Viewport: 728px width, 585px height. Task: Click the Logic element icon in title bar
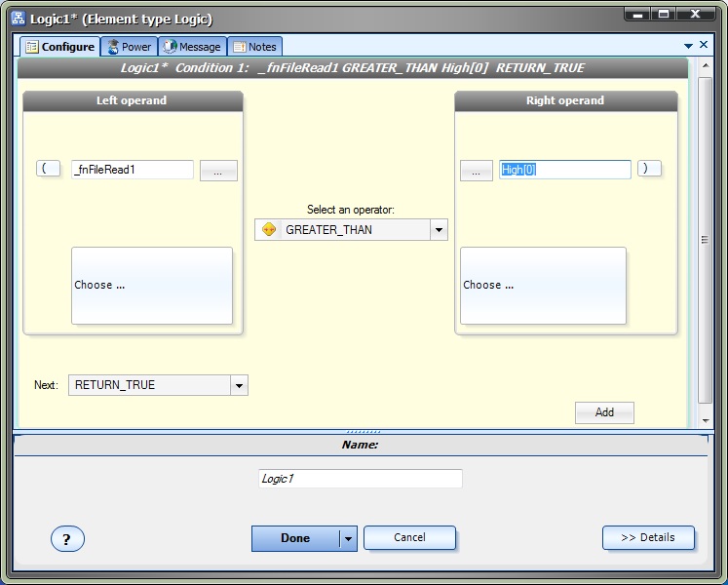[x=19, y=19]
